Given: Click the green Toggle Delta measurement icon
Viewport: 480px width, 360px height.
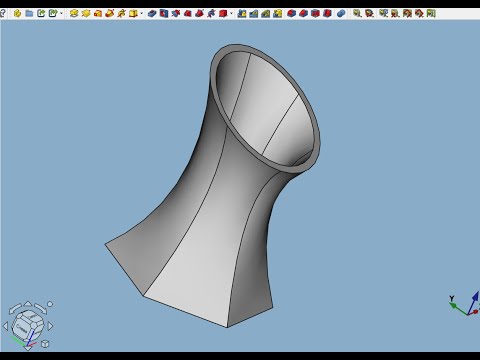Looking at the screenshot, I should [431, 13].
